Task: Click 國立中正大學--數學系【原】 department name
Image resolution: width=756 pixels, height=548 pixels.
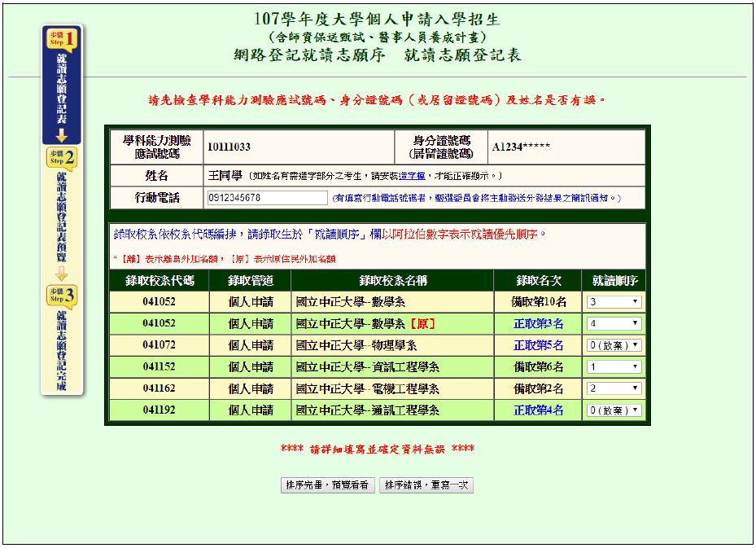Action: (x=366, y=324)
